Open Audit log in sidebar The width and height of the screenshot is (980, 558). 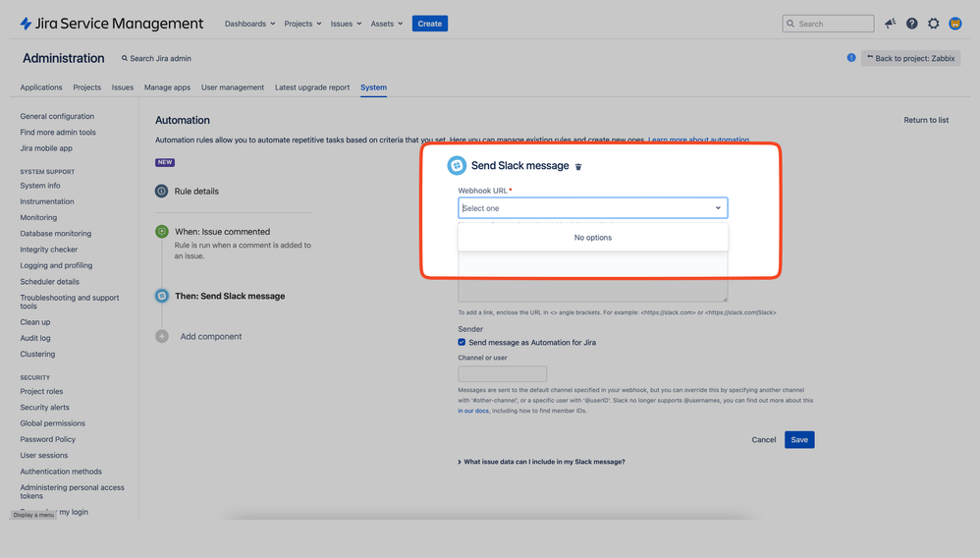35,338
